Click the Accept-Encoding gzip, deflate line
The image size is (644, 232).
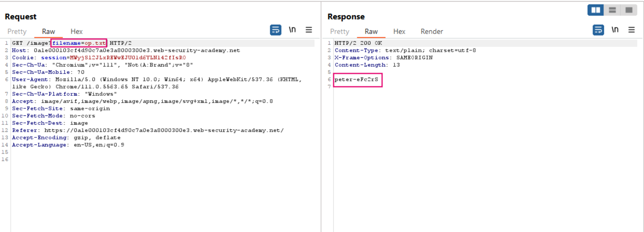point(66,137)
